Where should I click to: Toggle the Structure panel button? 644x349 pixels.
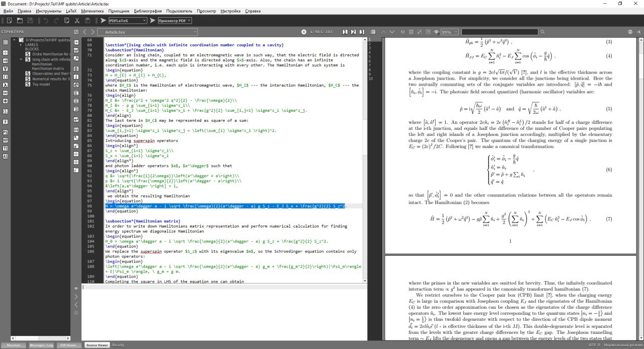pyautogui.click(x=14, y=345)
